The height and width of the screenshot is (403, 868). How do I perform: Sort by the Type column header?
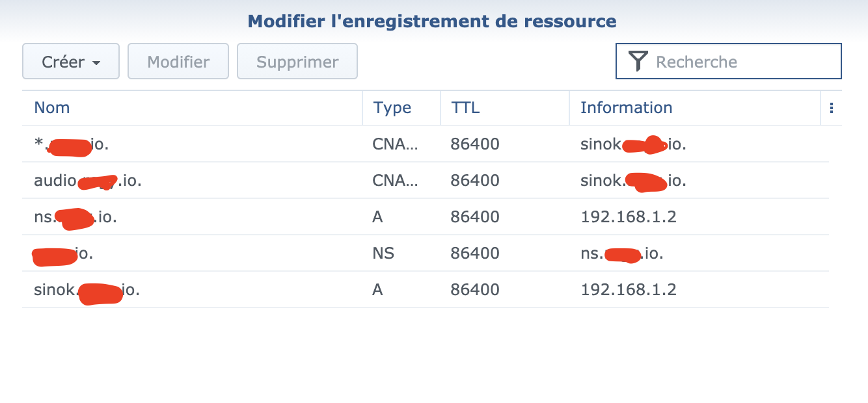pos(392,108)
